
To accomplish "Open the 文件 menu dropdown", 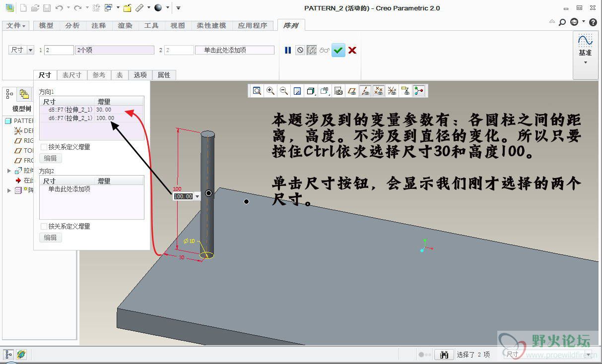I will click(x=17, y=26).
